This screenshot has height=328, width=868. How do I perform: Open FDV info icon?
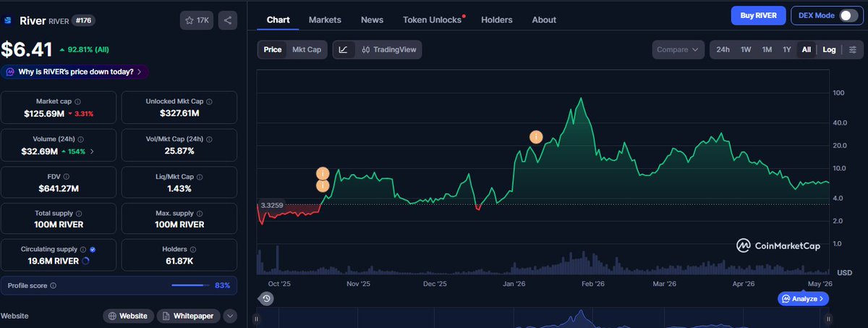coord(67,177)
